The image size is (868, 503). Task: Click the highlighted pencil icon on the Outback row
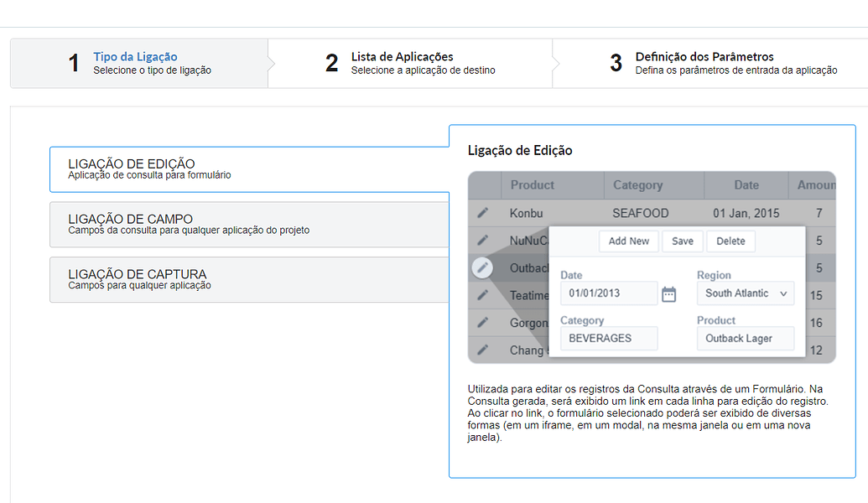click(x=482, y=268)
